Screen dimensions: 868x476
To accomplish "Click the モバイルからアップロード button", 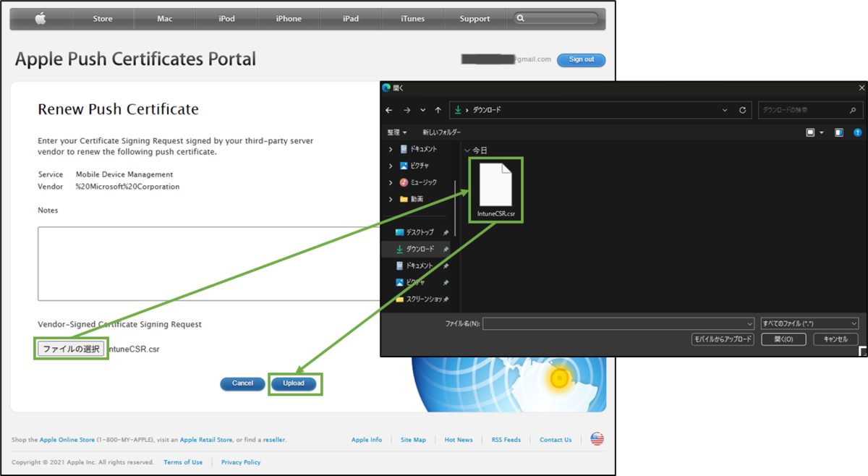I will 723,339.
